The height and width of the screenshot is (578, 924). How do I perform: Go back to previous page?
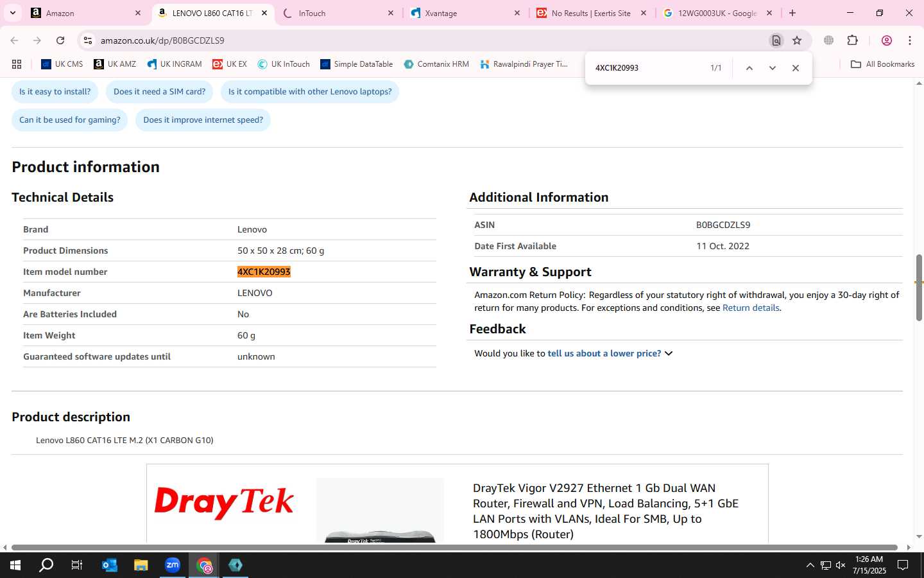pyautogui.click(x=14, y=40)
